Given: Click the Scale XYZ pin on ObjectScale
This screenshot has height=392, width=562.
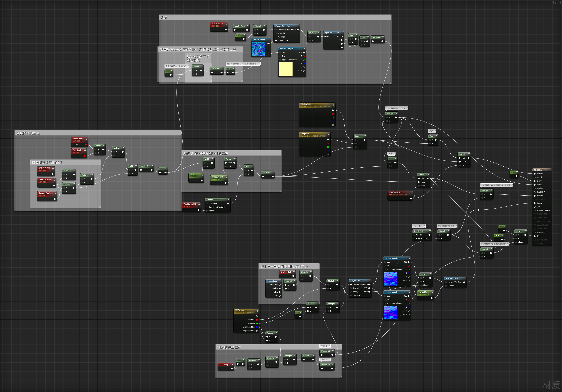Looking at the screenshot, I should 280,285.
